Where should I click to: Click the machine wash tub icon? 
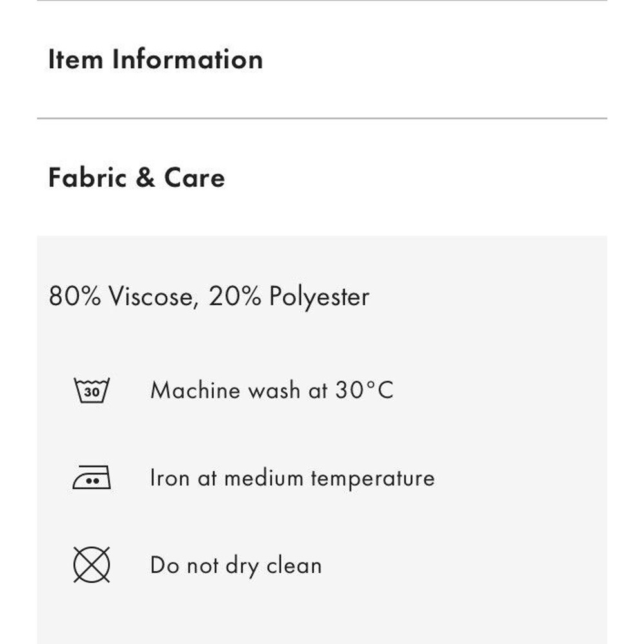(x=91, y=390)
